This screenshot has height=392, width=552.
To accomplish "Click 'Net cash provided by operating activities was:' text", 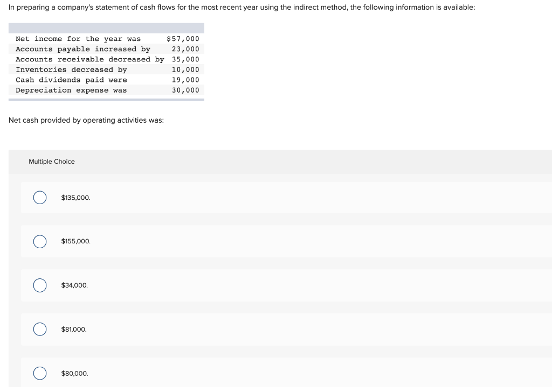I will (86, 121).
